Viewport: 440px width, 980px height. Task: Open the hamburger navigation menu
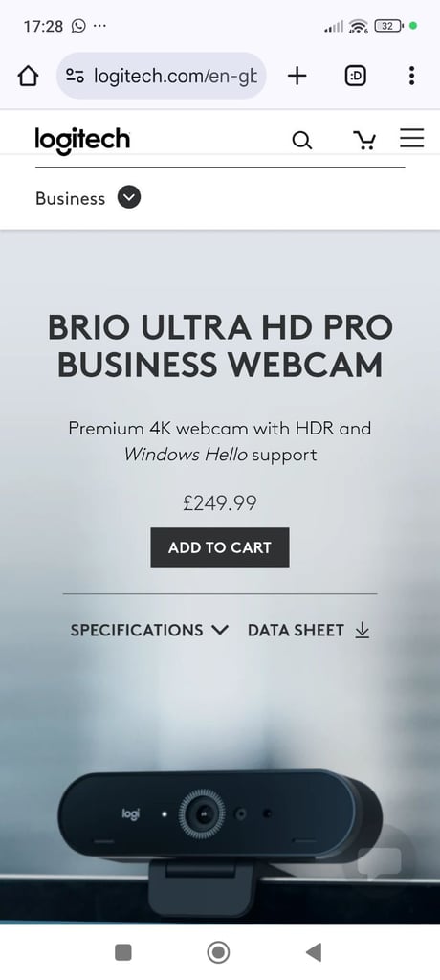pyautogui.click(x=412, y=138)
